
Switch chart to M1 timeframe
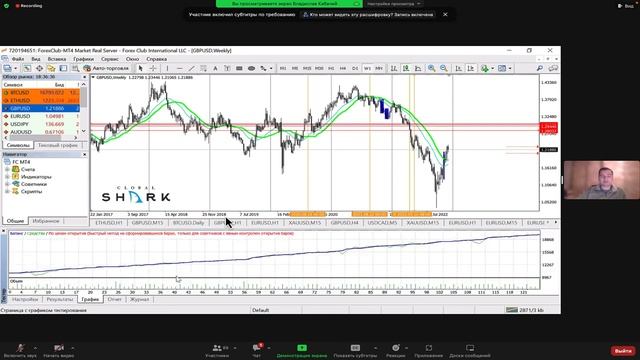point(282,68)
